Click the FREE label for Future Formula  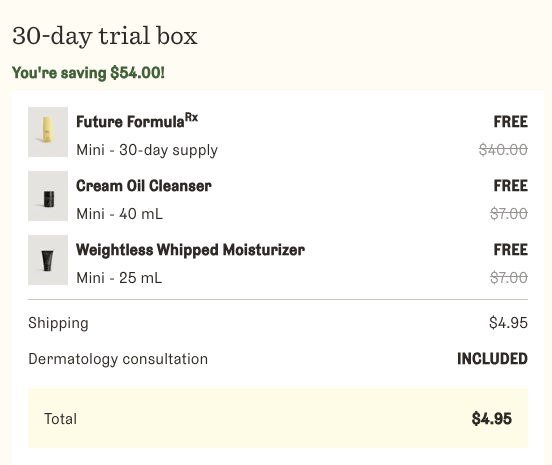[x=510, y=122]
